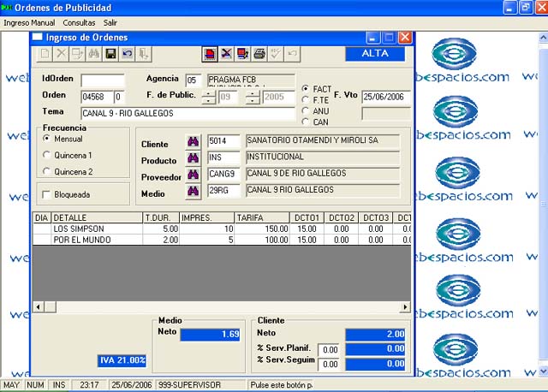Click the IdOrden input field
Viewport: 548px width, 392px height.
(x=103, y=80)
